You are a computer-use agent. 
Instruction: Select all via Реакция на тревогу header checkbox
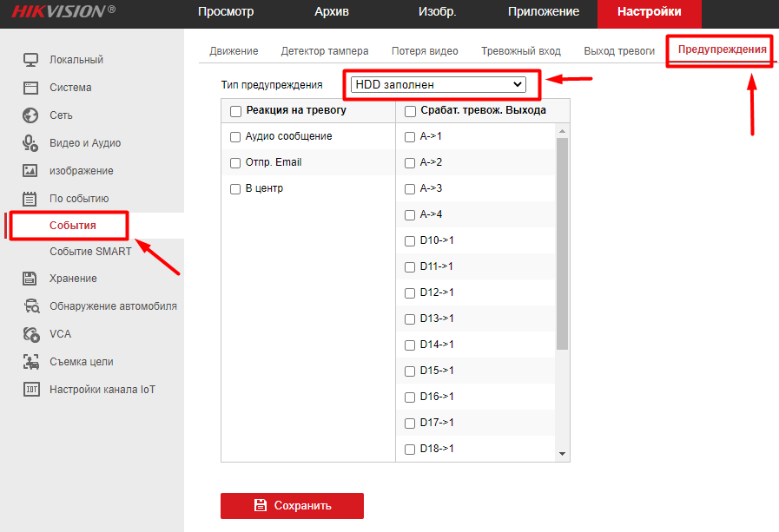click(235, 111)
